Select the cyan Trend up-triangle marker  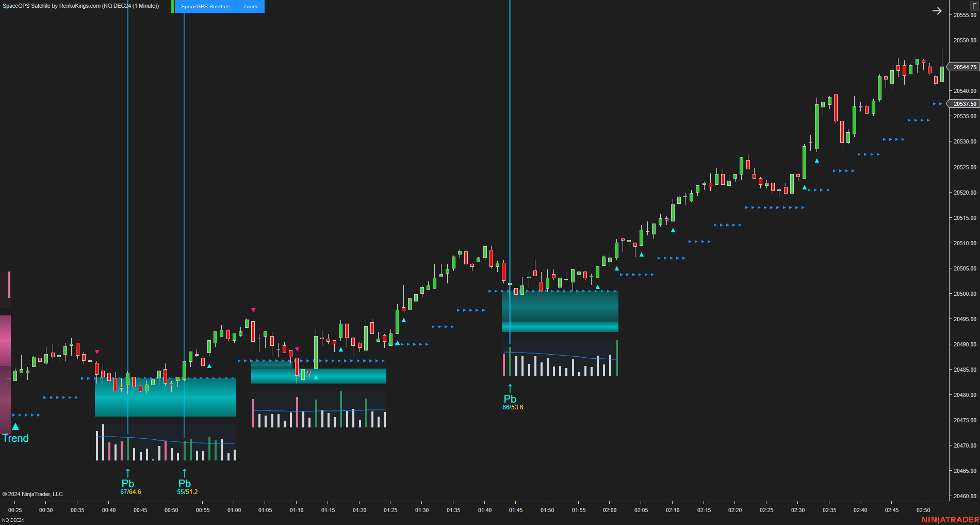[14, 426]
